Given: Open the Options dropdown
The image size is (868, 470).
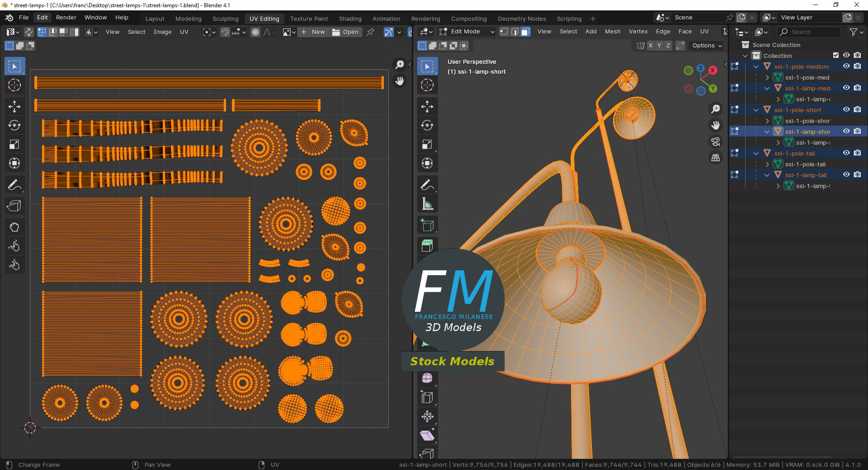Looking at the screenshot, I should pos(707,46).
